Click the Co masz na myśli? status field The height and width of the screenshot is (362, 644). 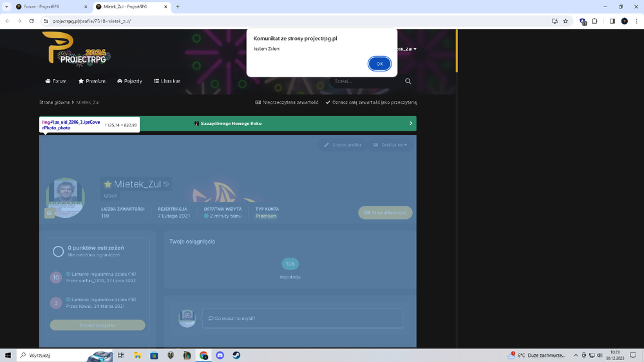(x=302, y=318)
